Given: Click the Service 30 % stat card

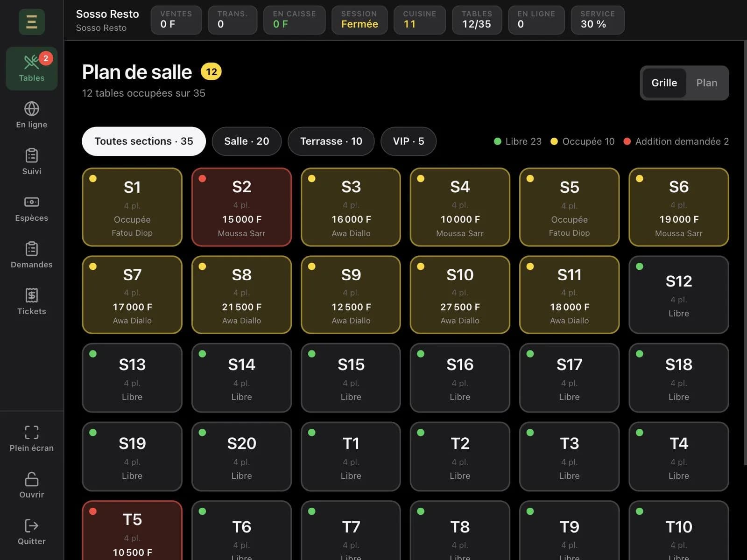Looking at the screenshot, I should [x=598, y=20].
